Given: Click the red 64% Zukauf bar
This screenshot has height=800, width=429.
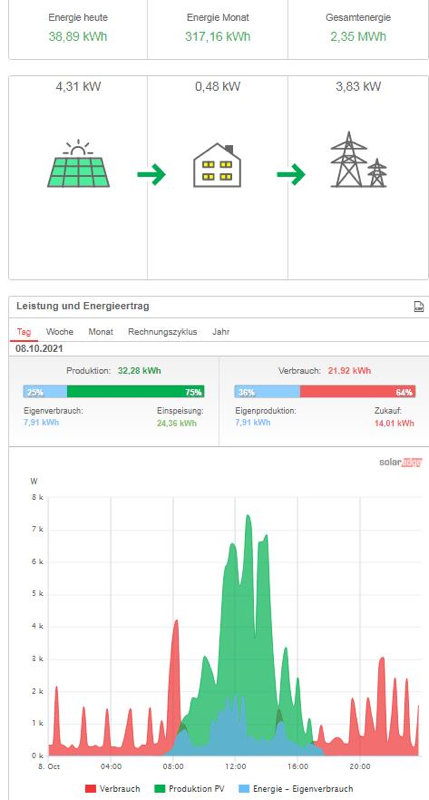Looking at the screenshot, I should point(358,391).
